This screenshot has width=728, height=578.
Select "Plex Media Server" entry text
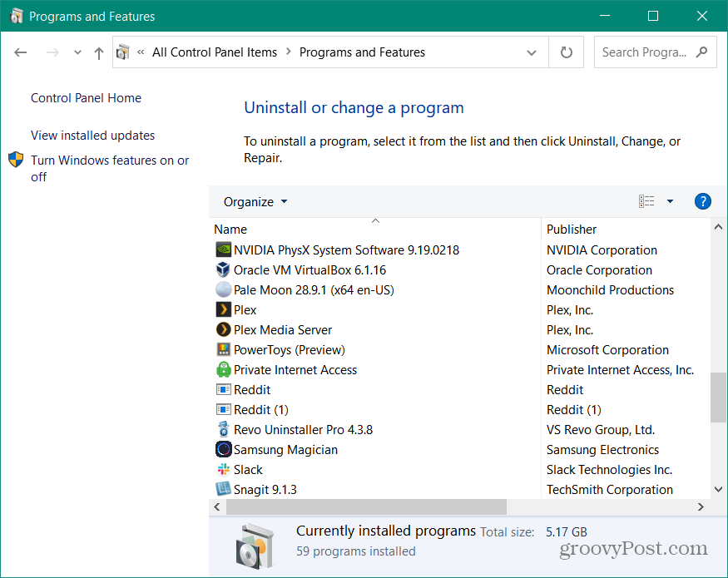point(283,329)
